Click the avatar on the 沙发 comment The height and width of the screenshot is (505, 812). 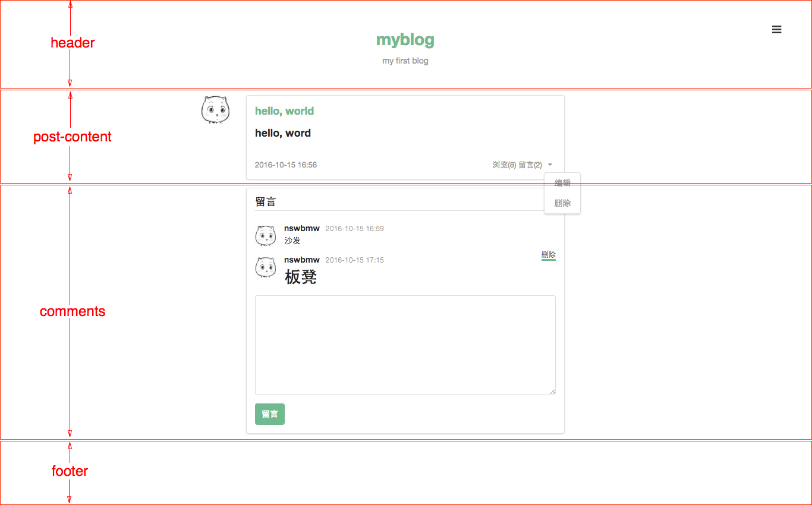tap(266, 236)
